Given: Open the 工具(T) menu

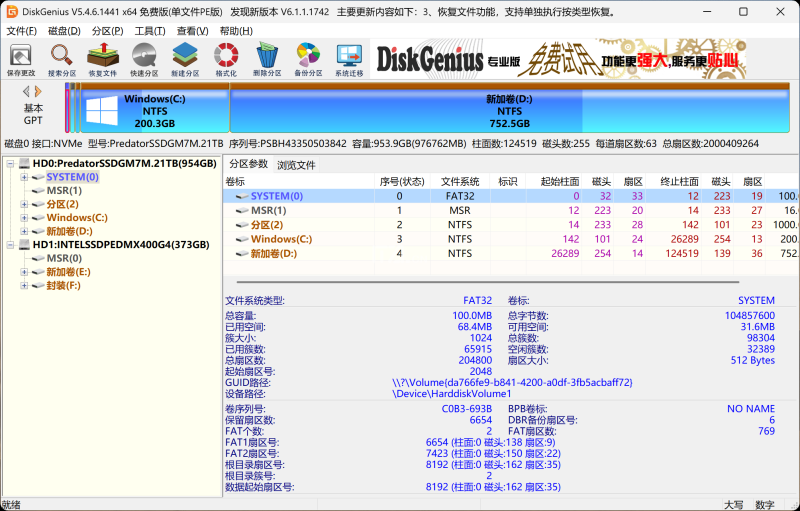Looking at the screenshot, I should [x=150, y=31].
